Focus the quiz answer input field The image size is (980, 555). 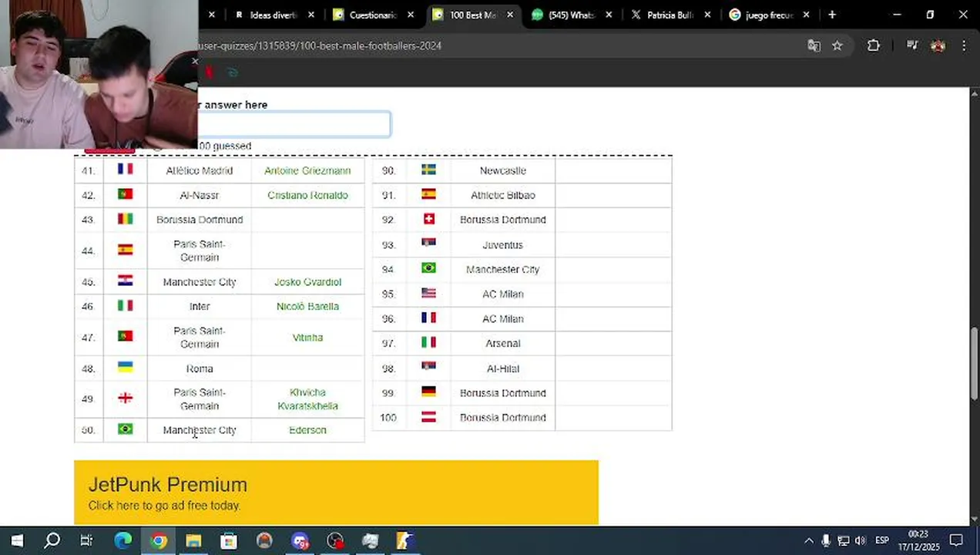[294, 124]
